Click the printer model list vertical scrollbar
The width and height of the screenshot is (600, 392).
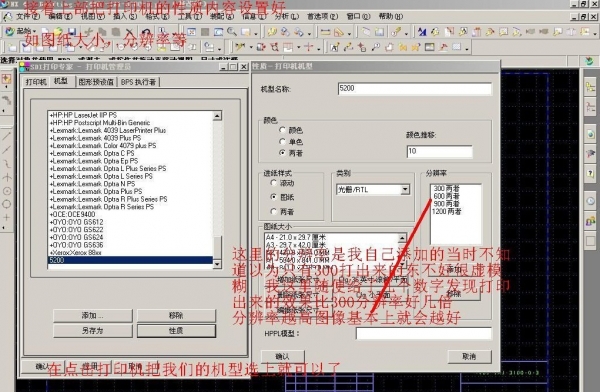217,189
